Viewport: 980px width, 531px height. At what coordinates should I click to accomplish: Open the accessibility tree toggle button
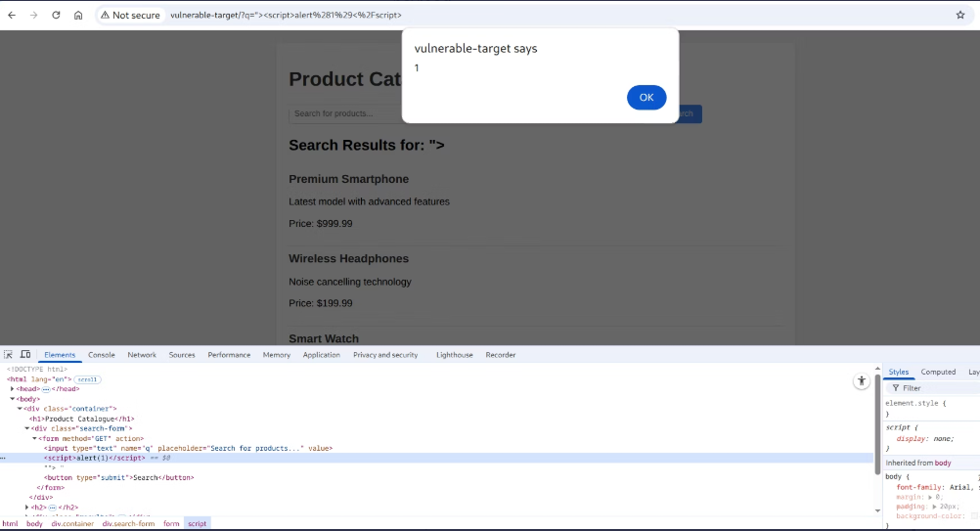[862, 381]
